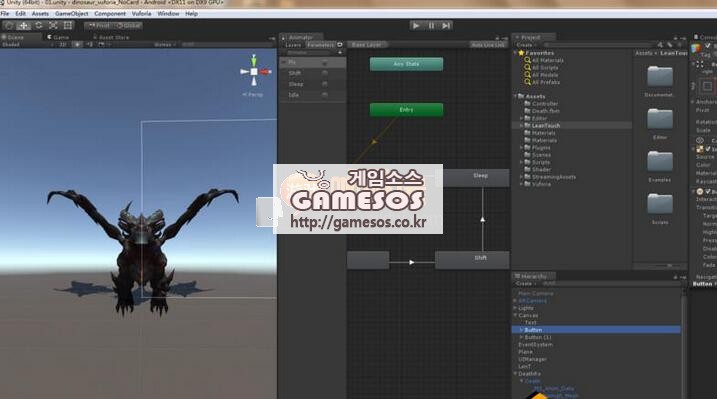
Task: Expand the Plugins folder in Assets
Action: click(521, 148)
